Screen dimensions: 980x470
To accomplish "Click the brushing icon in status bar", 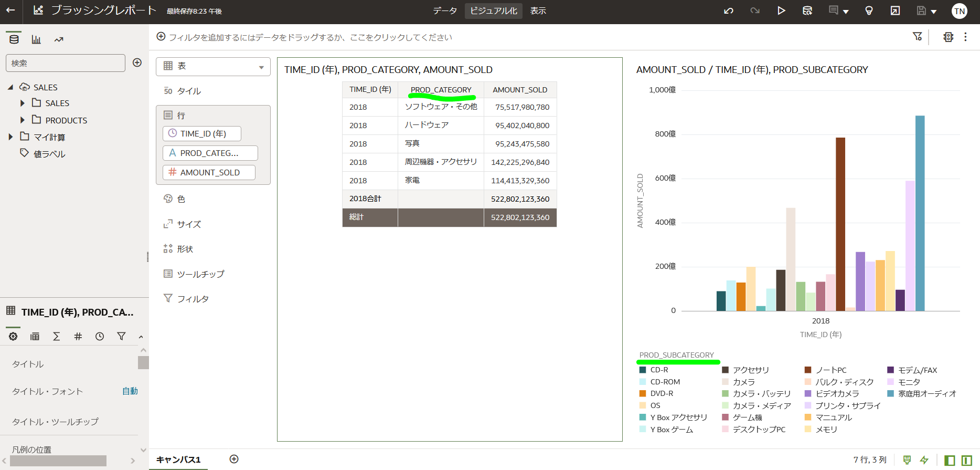I will click(907, 460).
